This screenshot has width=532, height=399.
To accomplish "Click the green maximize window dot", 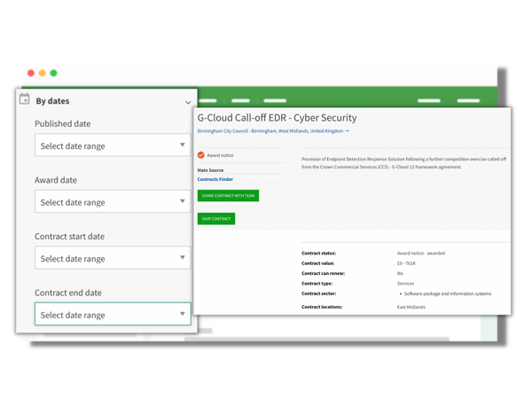I will [x=53, y=73].
